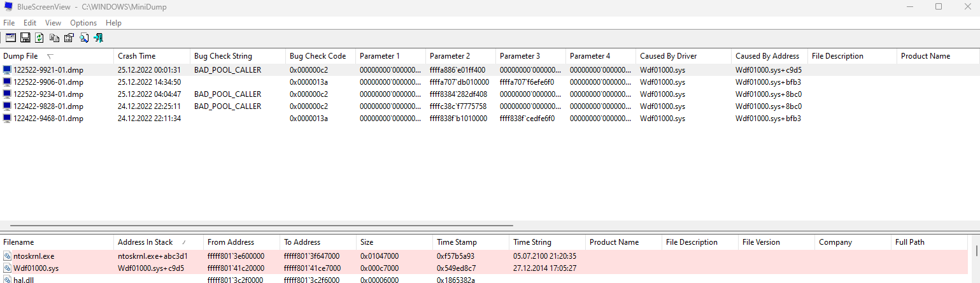Open the File menu
The image size is (980, 283).
9,23
